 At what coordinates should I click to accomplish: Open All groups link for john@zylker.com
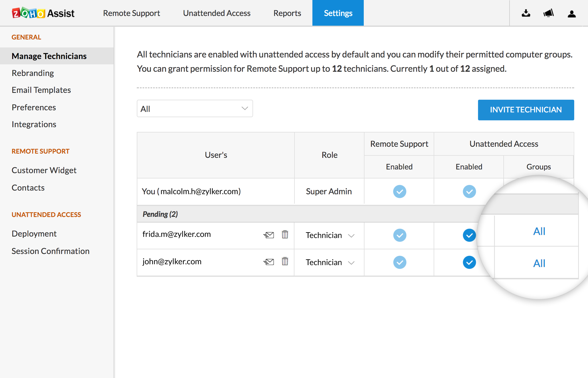pyautogui.click(x=539, y=263)
